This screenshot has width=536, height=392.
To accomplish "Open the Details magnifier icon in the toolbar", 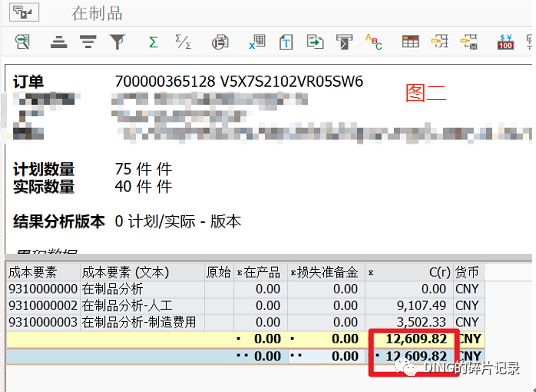I will coord(22,42).
